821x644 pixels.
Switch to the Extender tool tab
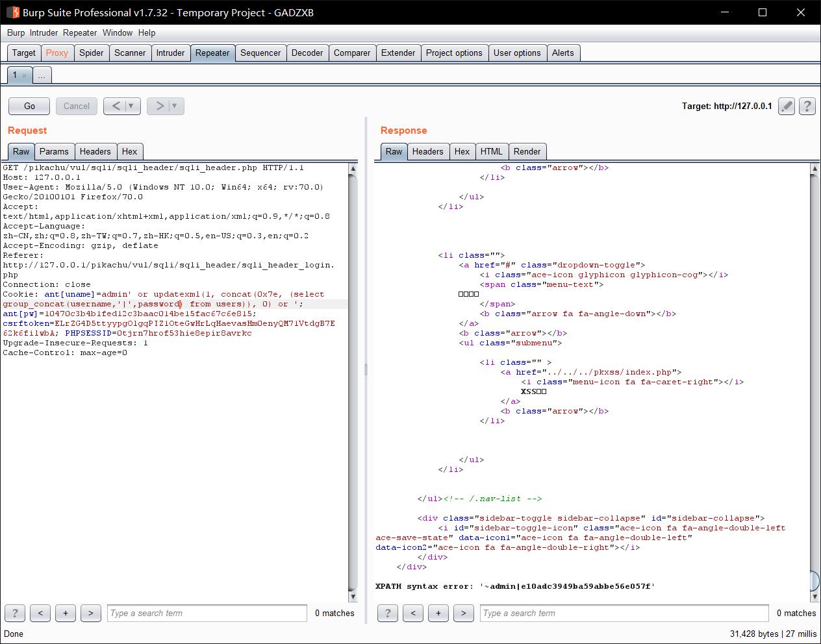[398, 53]
